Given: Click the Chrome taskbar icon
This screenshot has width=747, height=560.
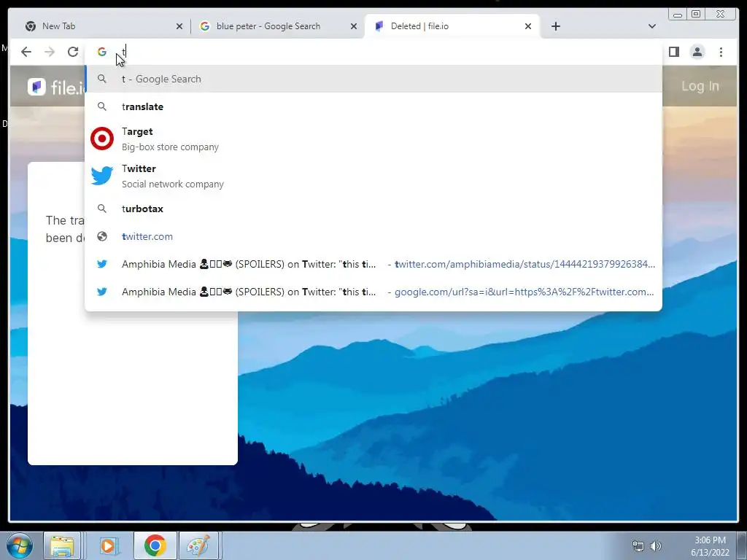Looking at the screenshot, I should 155,545.
